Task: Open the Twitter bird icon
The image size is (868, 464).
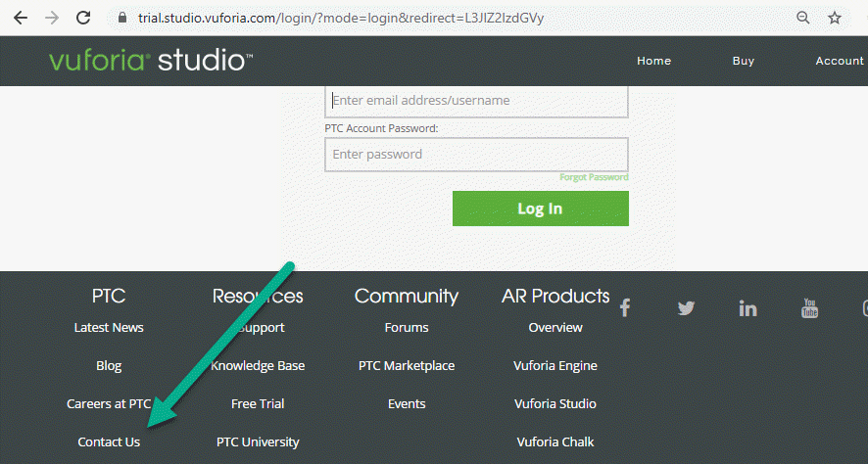Action: 686,308
